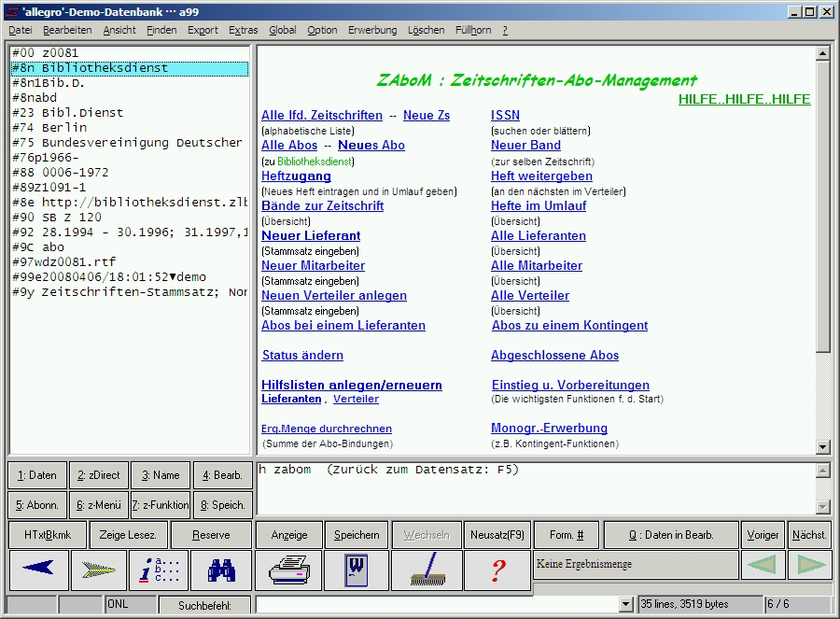Click scroll-up arrow of message field

point(822,471)
